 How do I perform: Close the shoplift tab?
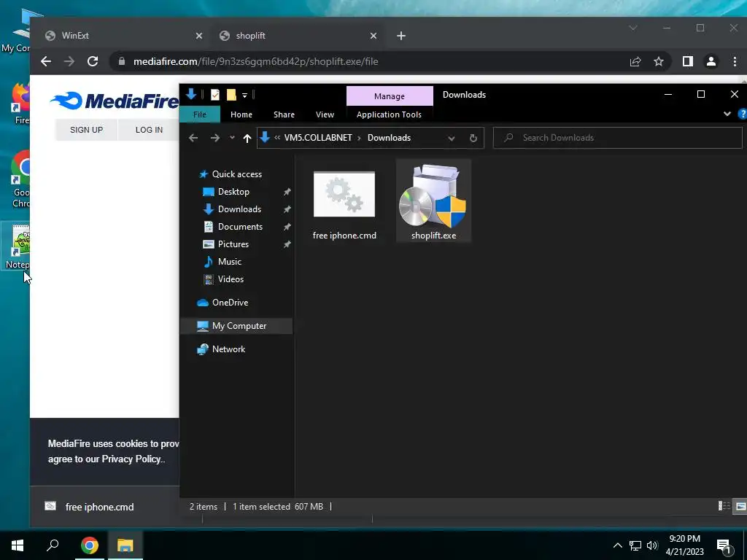coord(373,36)
